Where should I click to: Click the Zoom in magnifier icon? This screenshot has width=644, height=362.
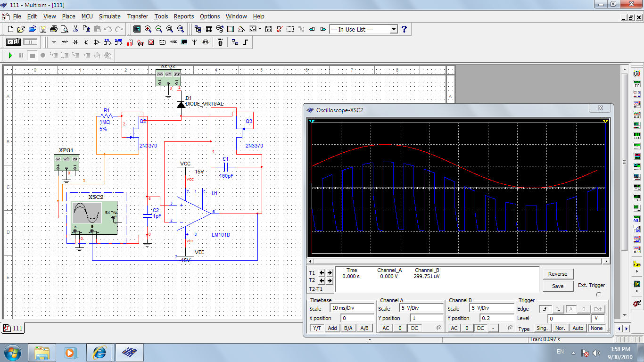tap(148, 29)
